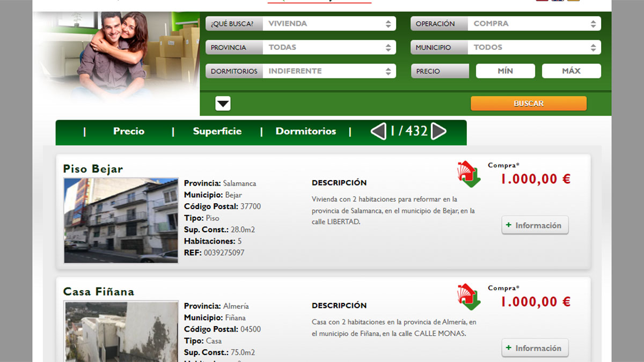Open the Casa Fiñana listing title
This screenshot has height=362, width=644.
[x=99, y=292]
